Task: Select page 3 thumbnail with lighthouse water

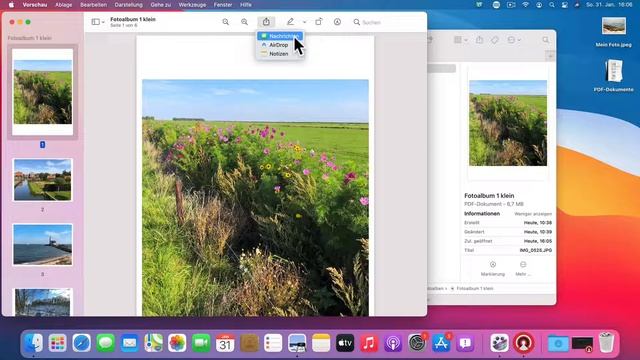Action: pos(42,245)
